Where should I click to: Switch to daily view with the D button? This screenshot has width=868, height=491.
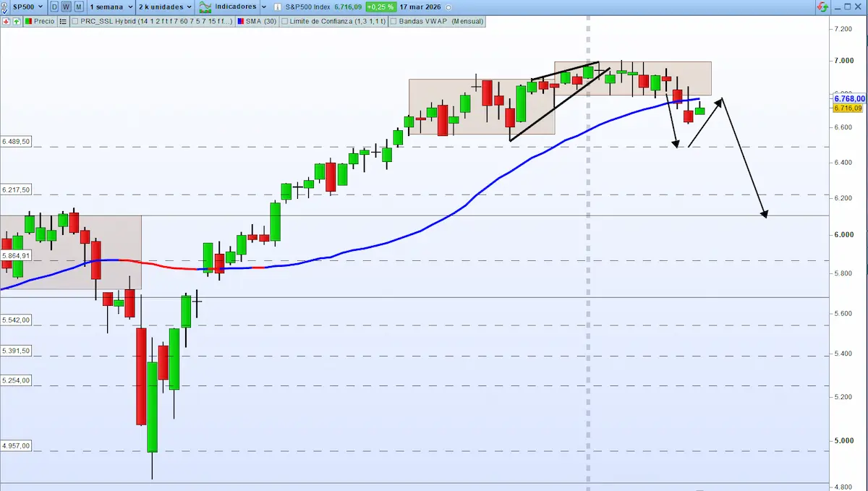point(53,6)
